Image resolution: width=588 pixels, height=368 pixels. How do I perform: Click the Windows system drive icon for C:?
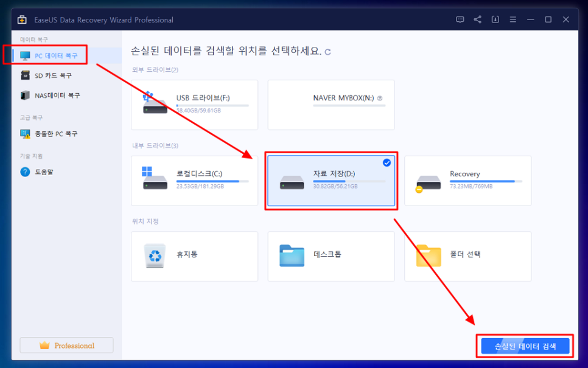point(155,178)
